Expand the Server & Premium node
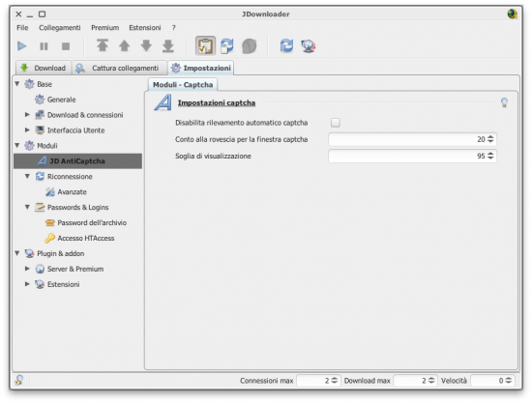This screenshot has width=532, height=403. click(x=27, y=269)
